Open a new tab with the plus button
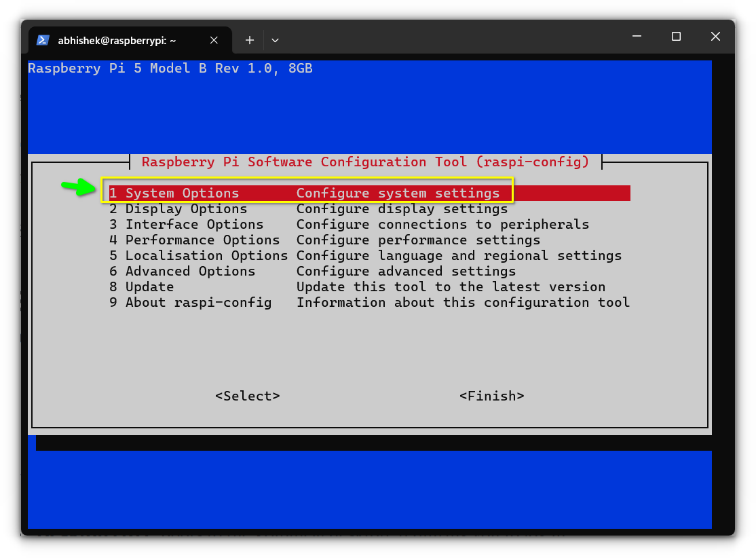Screen dimensions: 756x558 click(249, 40)
